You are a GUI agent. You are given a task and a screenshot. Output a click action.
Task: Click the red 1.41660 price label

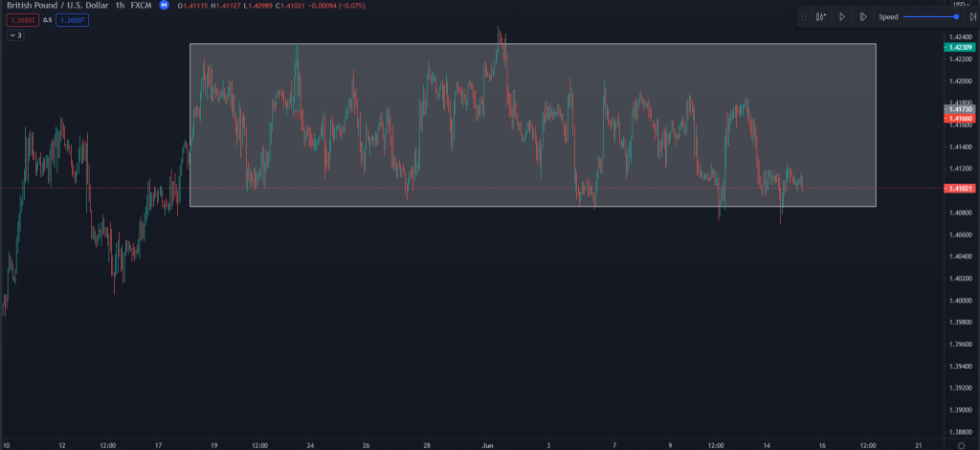(960, 119)
